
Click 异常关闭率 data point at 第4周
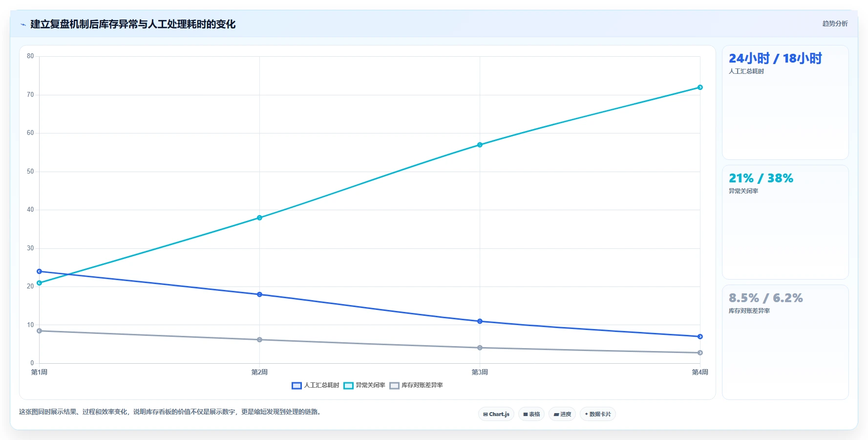click(x=700, y=88)
